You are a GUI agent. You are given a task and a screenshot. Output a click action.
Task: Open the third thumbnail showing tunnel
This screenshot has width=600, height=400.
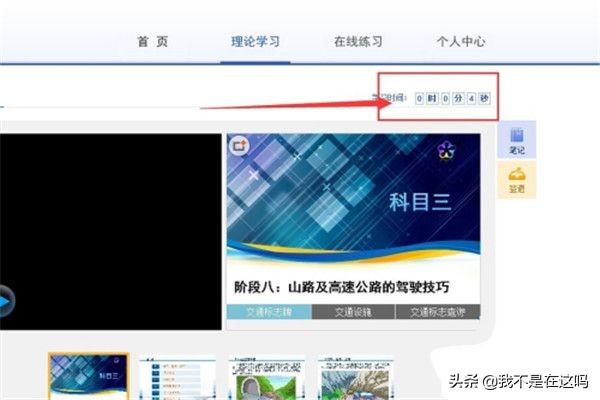[x=267, y=379]
